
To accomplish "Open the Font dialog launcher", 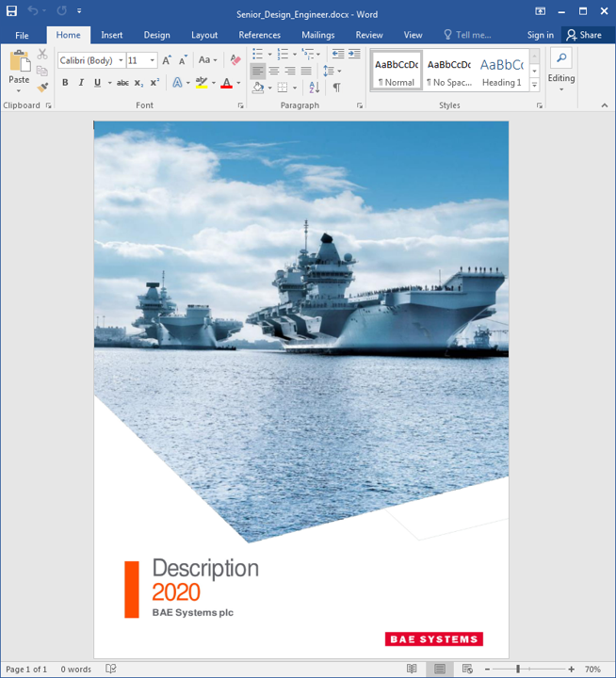I will coord(241,105).
